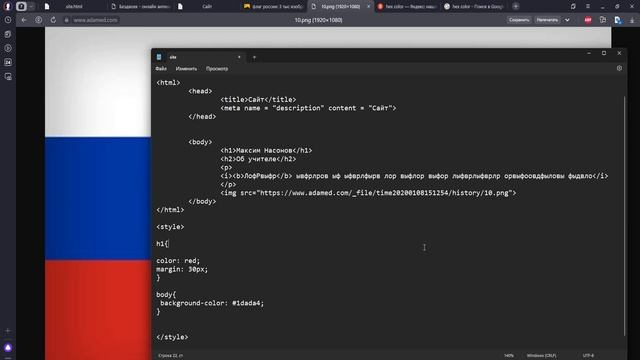Add a new Notepad tab
The image size is (640, 360).
pyautogui.click(x=254, y=57)
